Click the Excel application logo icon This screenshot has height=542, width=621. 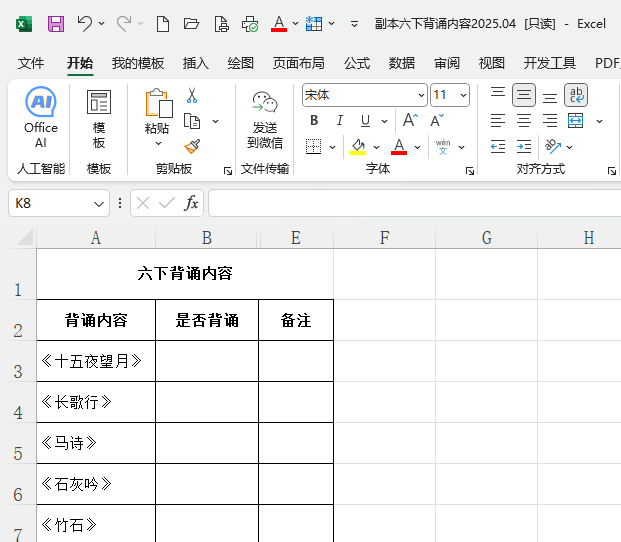pos(24,24)
